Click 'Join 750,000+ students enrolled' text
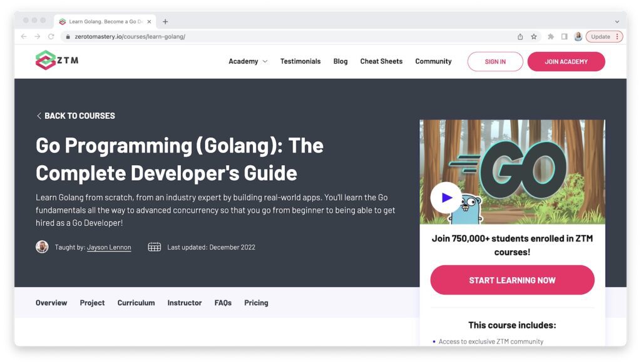The width and height of the screenshot is (641, 364). (512, 245)
